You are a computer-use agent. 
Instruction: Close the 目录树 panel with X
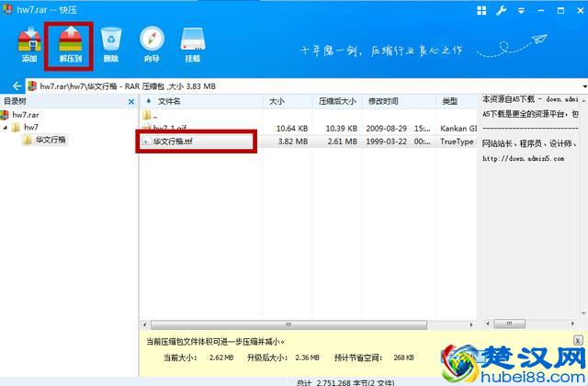[x=131, y=102]
